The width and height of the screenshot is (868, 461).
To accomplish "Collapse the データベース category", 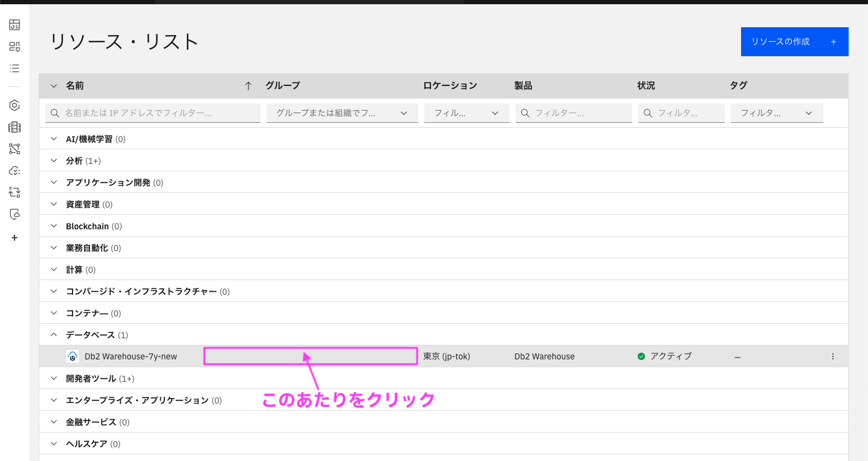I will pos(53,335).
